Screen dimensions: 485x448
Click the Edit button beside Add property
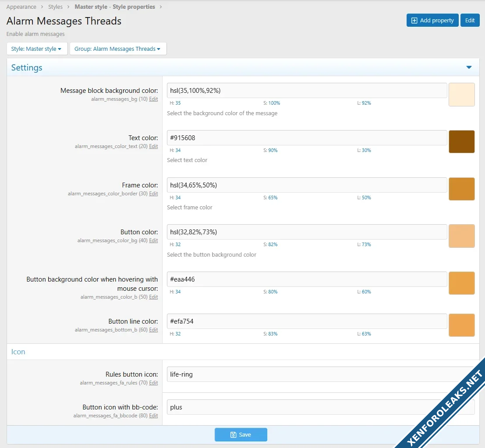click(470, 21)
